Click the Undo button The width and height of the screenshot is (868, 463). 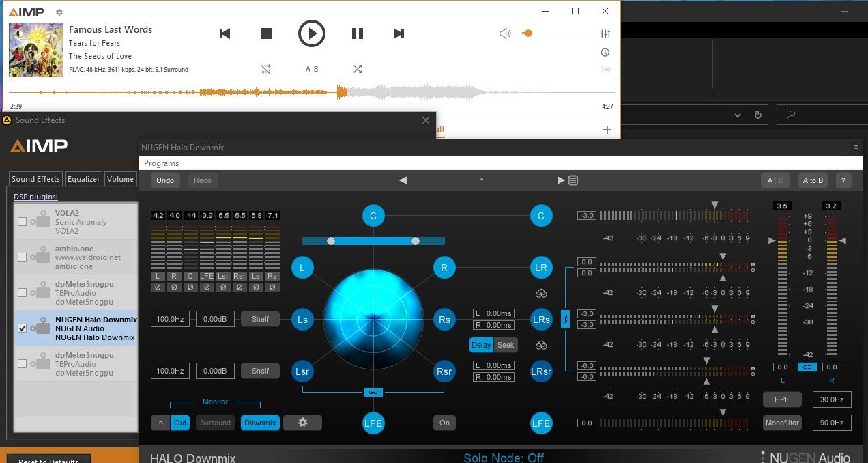(165, 180)
